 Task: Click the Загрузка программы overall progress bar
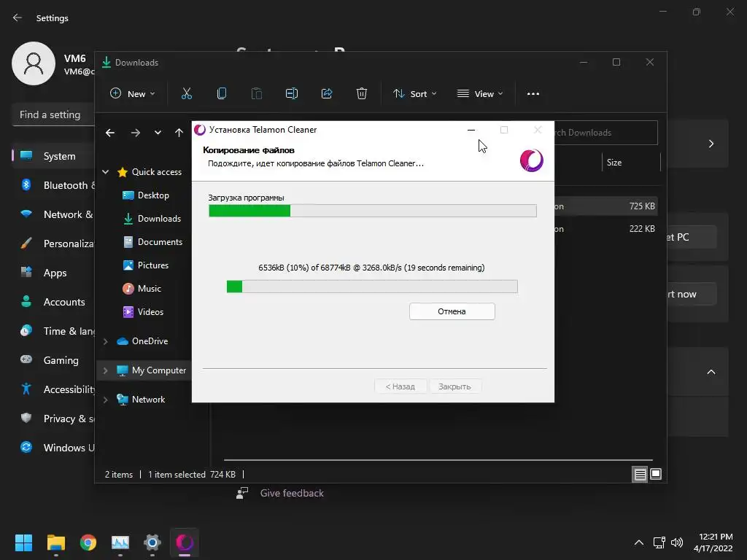pyautogui.click(x=373, y=211)
